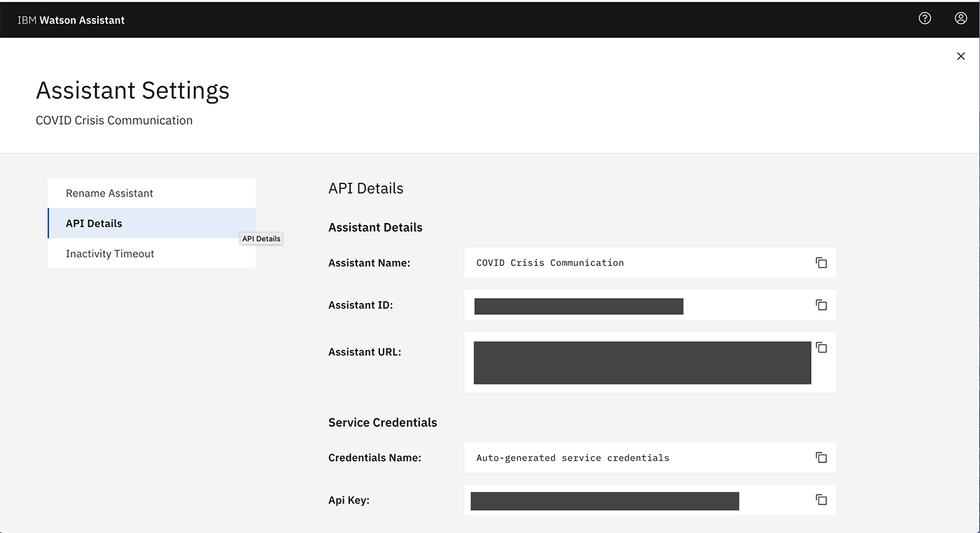Click the Credentials Name field
This screenshot has height=533, width=980.
click(650, 457)
